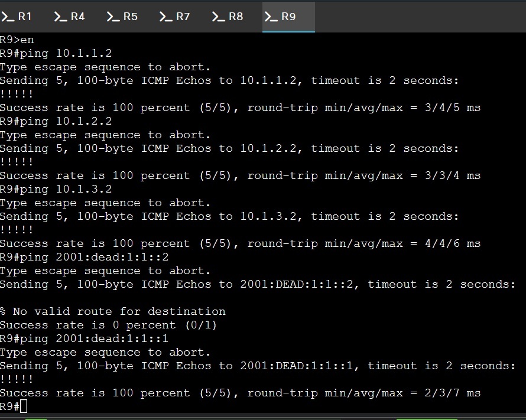Click the terminal prompt icon on R4 tab
The image size is (526, 420).
tap(60, 17)
